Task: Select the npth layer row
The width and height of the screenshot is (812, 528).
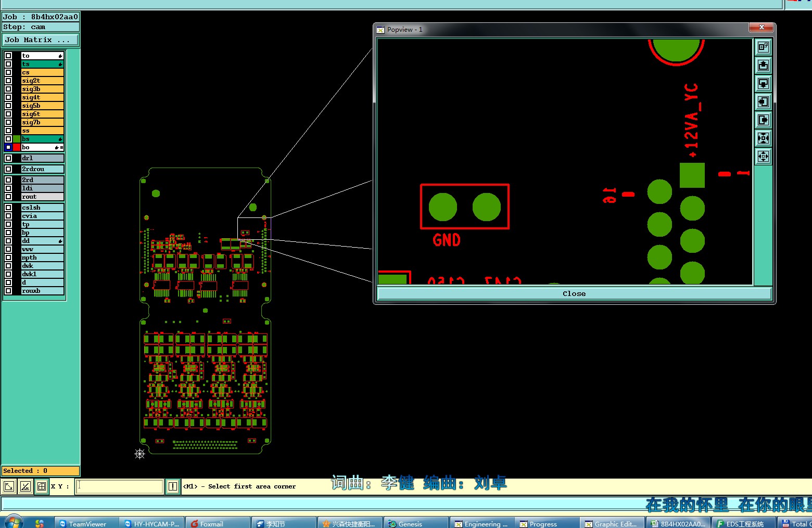Action: [x=42, y=257]
